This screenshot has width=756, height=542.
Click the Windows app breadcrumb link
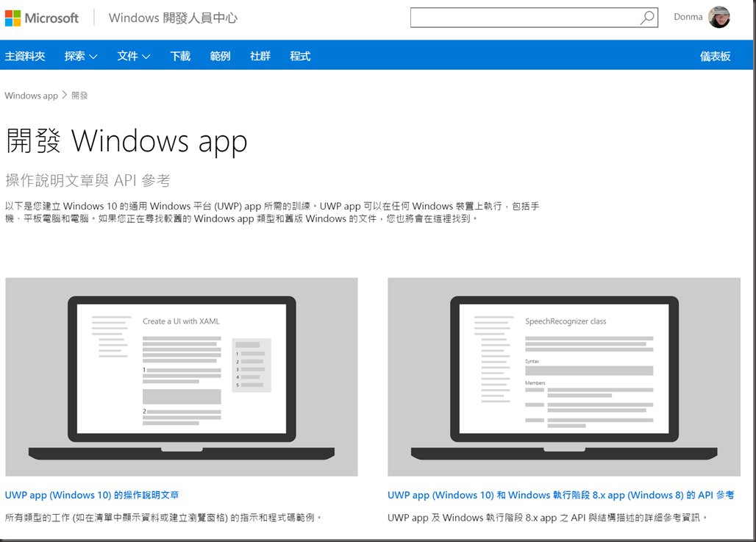coord(32,96)
